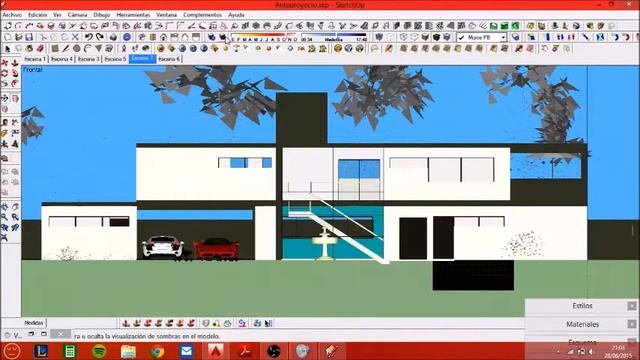Select the Arc drawing tool
Screen dimensions: 640x360
coord(87,49)
